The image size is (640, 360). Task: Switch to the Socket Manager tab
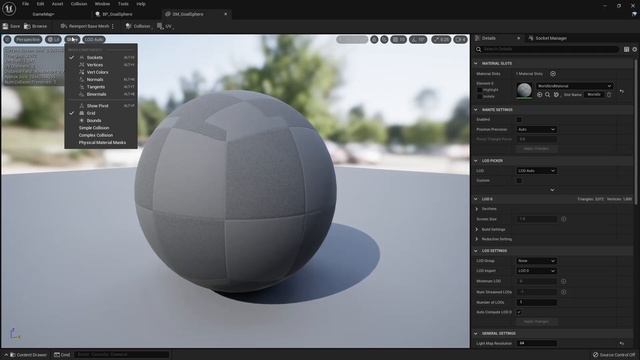tap(548, 38)
